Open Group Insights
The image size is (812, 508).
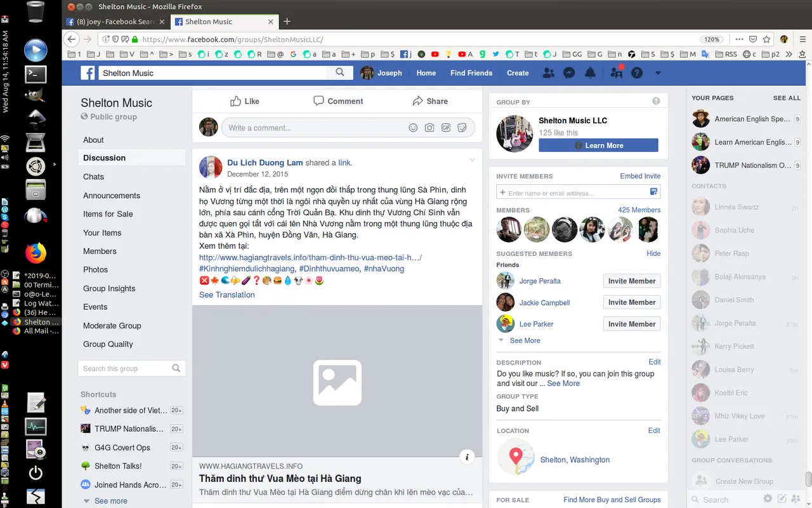coord(109,288)
